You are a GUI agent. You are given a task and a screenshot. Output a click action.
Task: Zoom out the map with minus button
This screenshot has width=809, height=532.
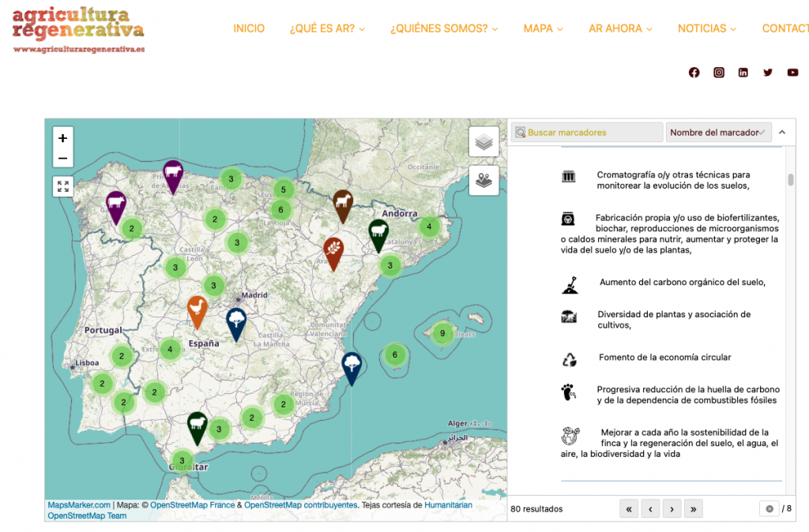(x=63, y=159)
